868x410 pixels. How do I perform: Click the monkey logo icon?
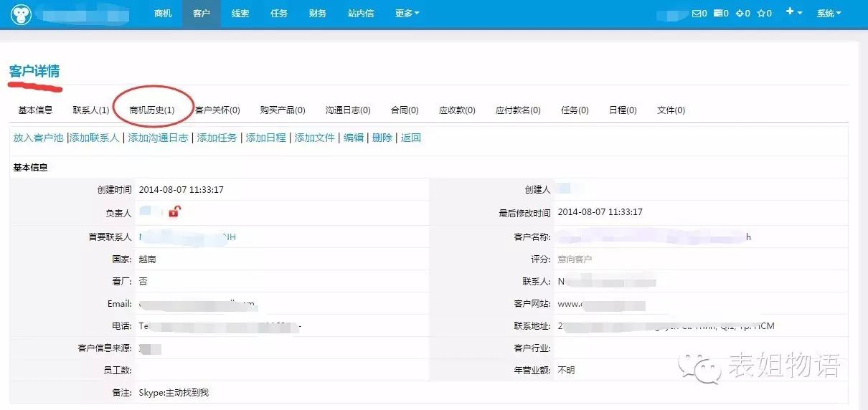pos(20,14)
